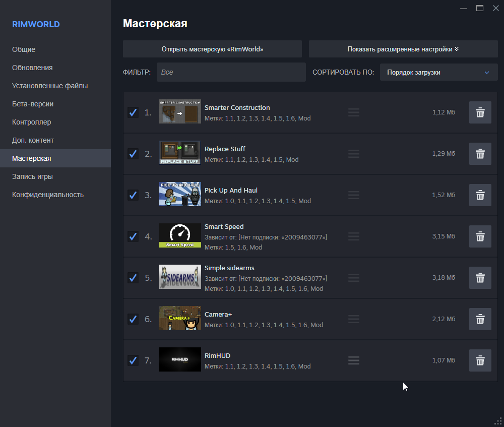
Task: Click Smart Speed speedometer thumbnail
Action: [180, 235]
